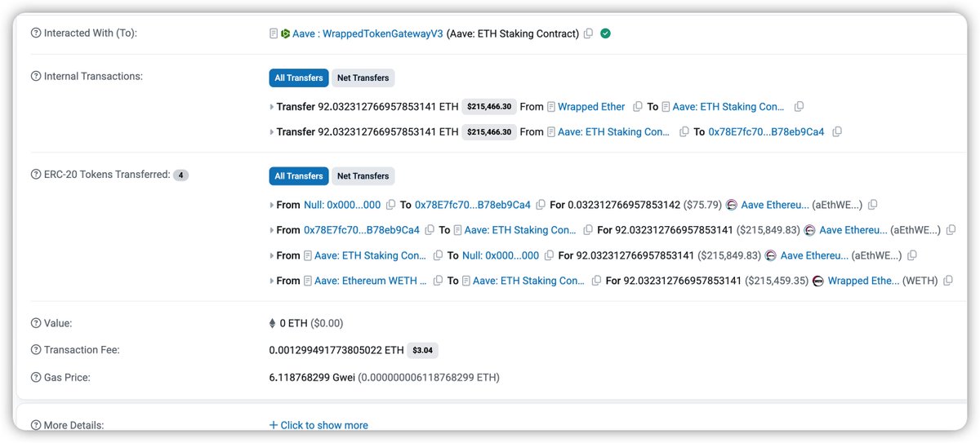Copy the Null: 0x000...000 sender address in the $75.79 transfer

(390, 205)
